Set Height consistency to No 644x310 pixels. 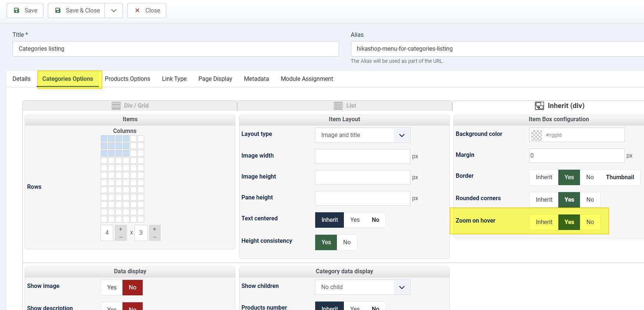[x=346, y=242]
